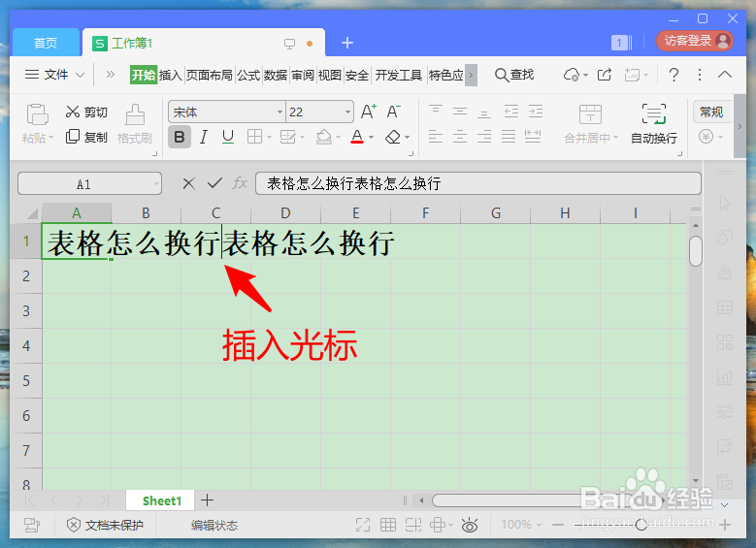Align text right
Image resolution: width=756 pixels, height=548 pixels.
click(484, 137)
